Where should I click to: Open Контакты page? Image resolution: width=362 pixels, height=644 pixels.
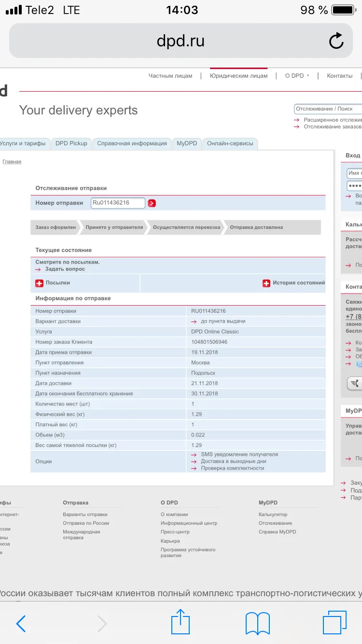click(x=340, y=76)
